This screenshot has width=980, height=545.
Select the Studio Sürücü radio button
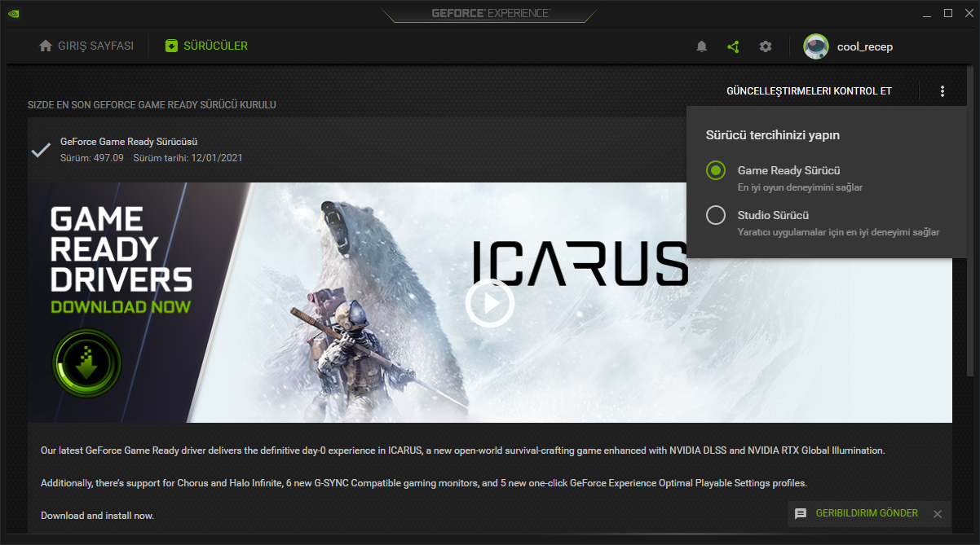(x=716, y=215)
